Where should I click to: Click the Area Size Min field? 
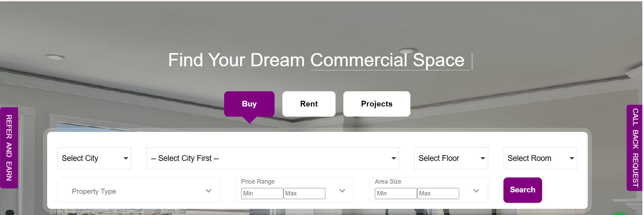click(x=395, y=193)
